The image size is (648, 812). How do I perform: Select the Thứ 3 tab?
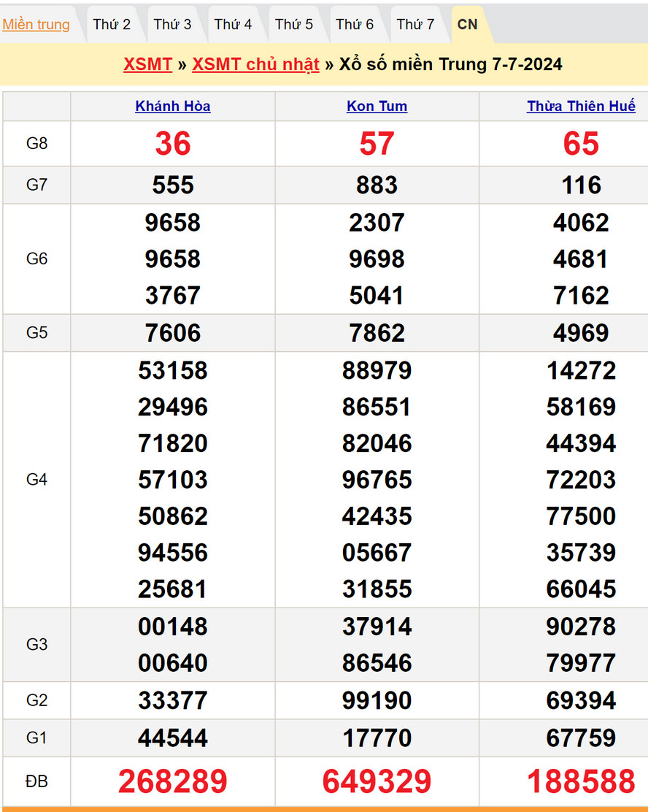[x=172, y=24]
